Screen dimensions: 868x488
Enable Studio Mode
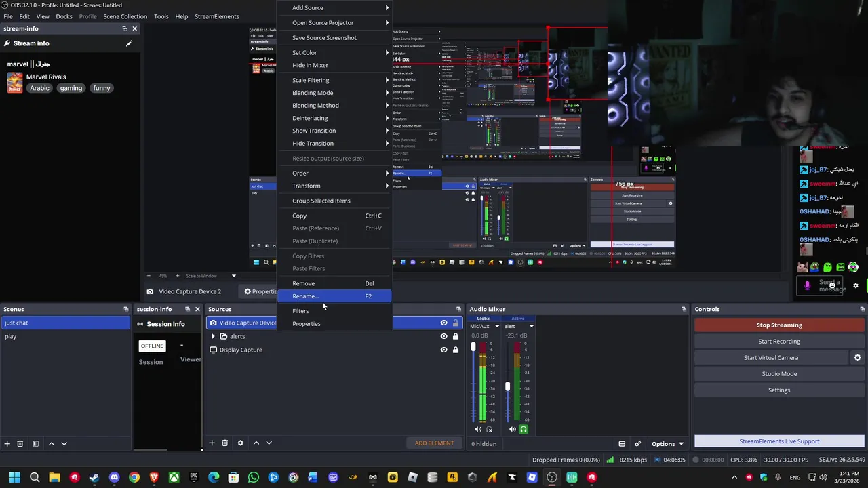(x=779, y=373)
